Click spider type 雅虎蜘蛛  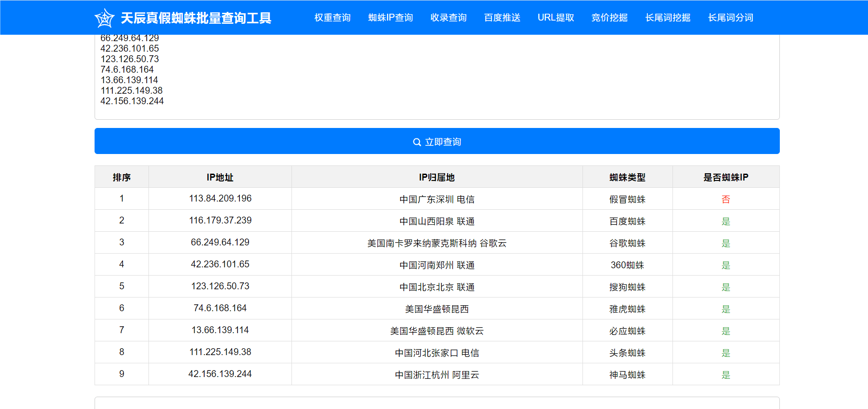(628, 309)
